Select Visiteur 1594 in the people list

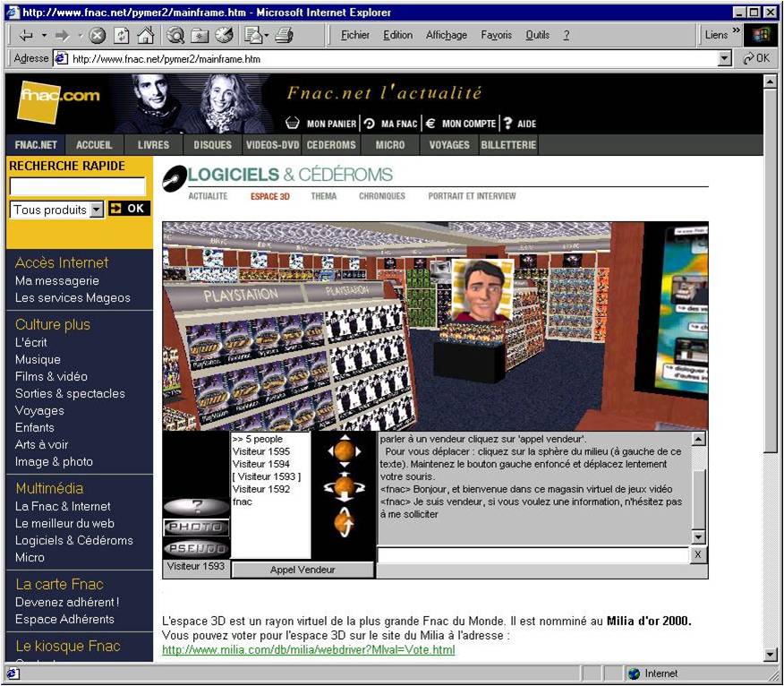point(261,464)
